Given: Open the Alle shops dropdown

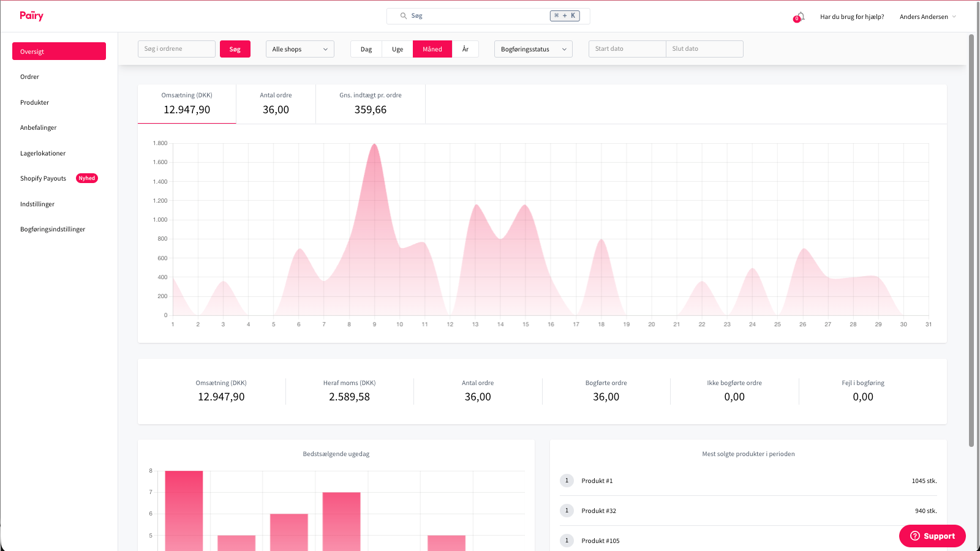Looking at the screenshot, I should [300, 49].
